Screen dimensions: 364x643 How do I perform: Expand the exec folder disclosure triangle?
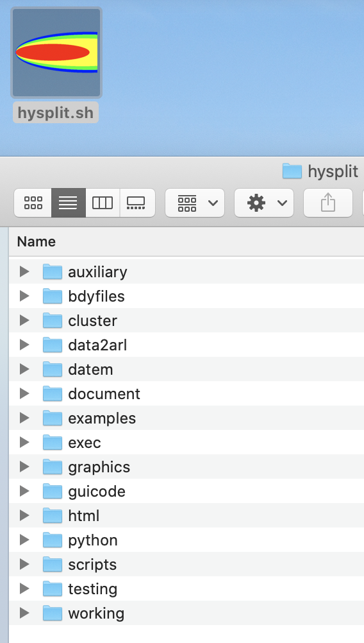pos(24,442)
